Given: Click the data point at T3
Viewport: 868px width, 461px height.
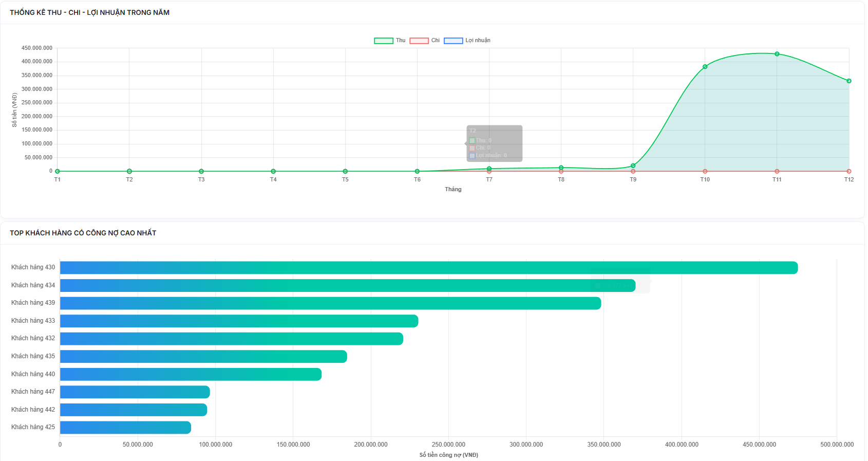Looking at the screenshot, I should 201,171.
